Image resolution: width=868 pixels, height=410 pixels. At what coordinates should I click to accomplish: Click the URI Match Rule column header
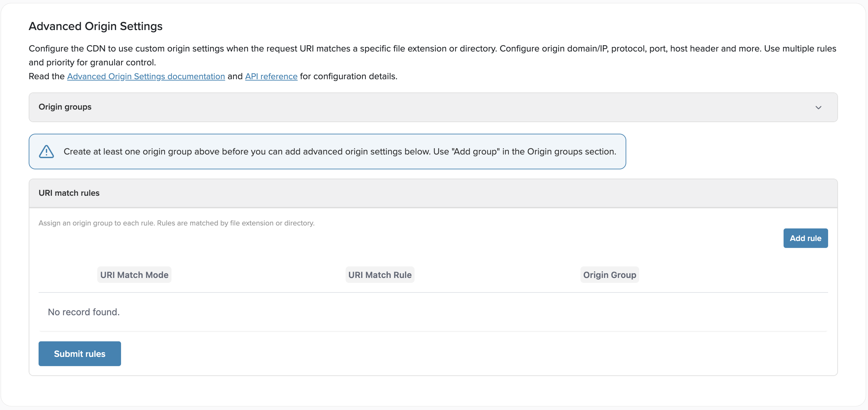[x=380, y=275]
